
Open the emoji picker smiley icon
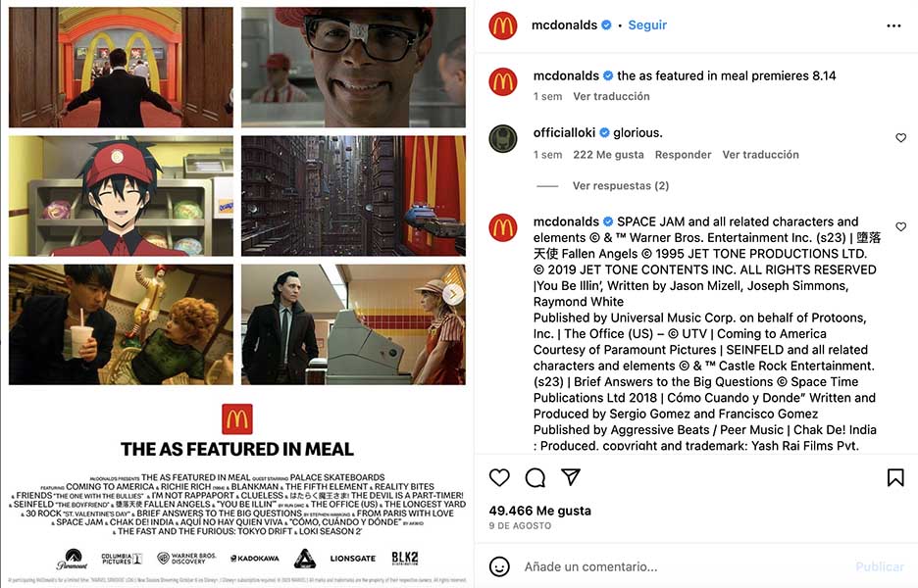tap(499, 566)
